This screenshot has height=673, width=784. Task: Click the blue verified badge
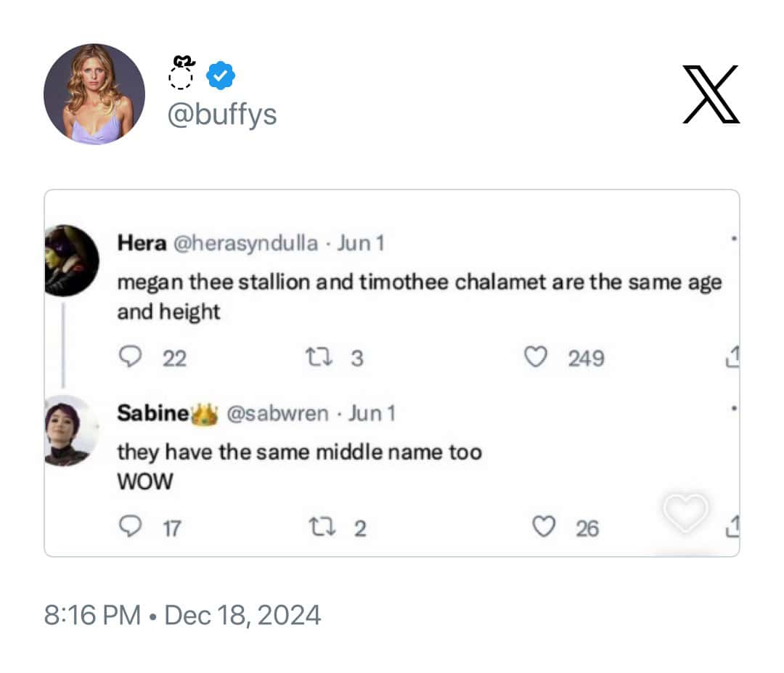220,76
